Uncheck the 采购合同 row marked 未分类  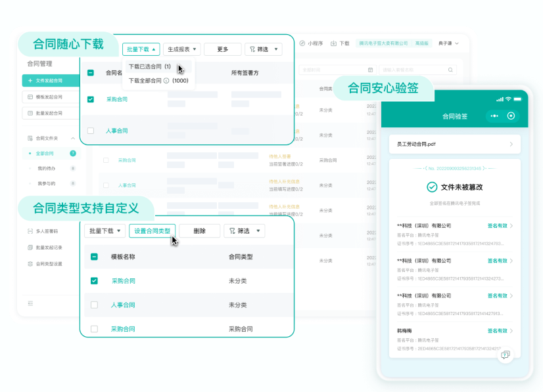point(94,280)
